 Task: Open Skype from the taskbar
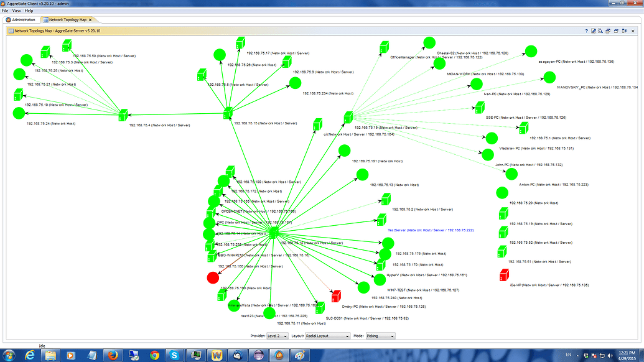click(x=173, y=356)
